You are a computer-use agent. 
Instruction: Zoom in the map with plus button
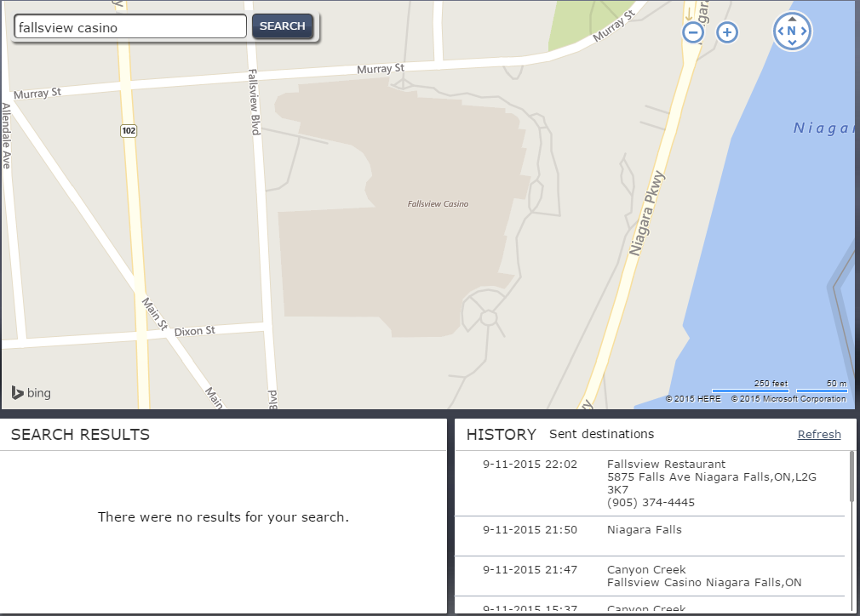click(727, 32)
